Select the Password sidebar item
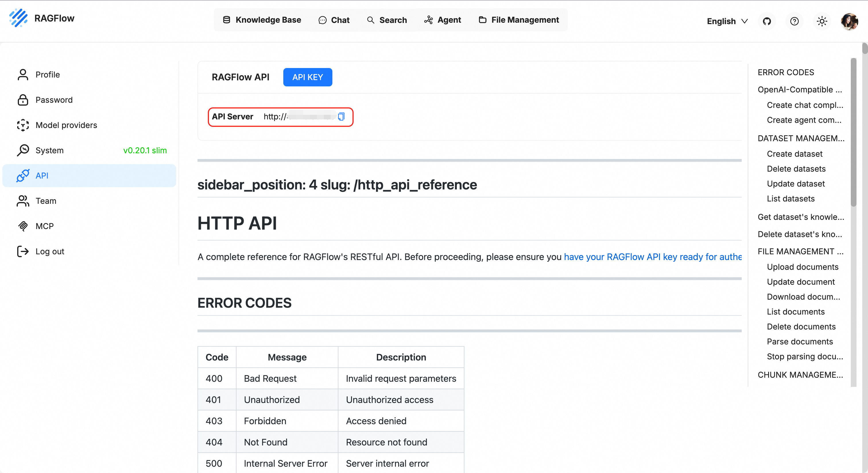The width and height of the screenshot is (868, 473). (54, 100)
